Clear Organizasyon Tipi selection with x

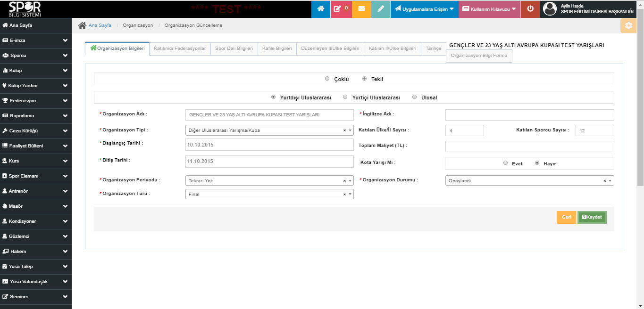(x=344, y=130)
